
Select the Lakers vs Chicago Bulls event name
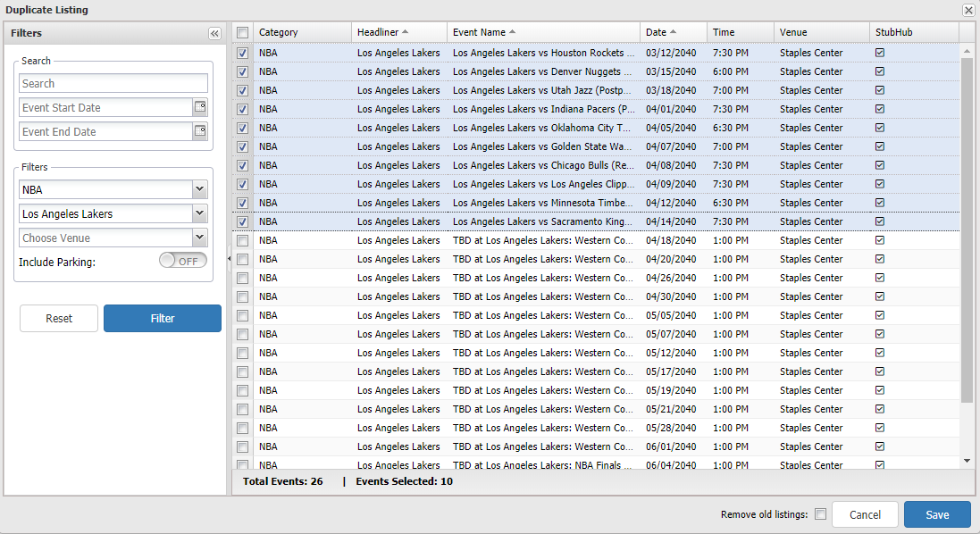point(543,165)
